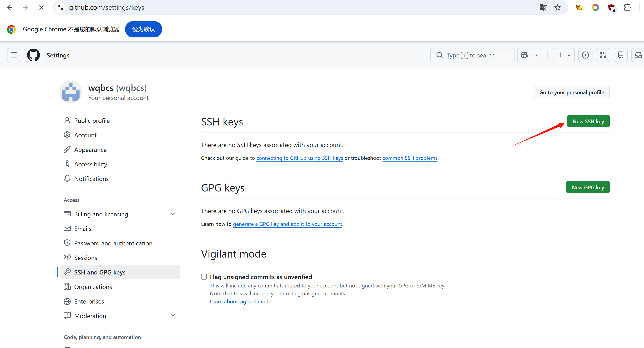This screenshot has width=644, height=348.
Task: Enable Flag unsigned commits as unverified
Action: [204, 276]
